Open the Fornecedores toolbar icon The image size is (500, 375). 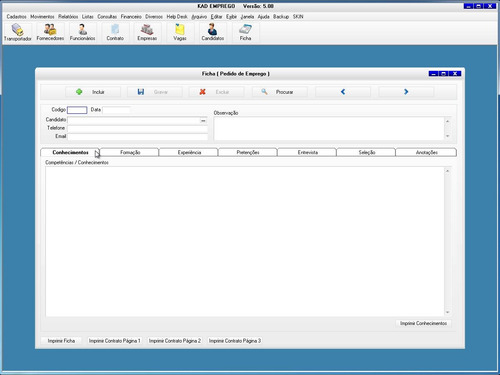[x=50, y=32]
